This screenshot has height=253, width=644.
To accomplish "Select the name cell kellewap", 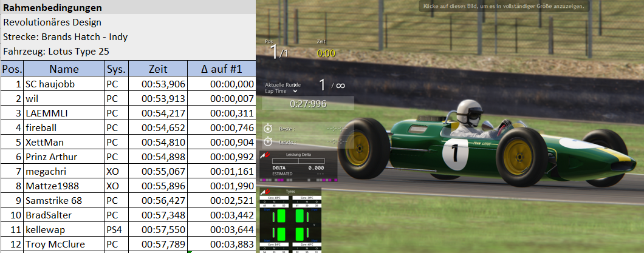I will (x=64, y=230).
